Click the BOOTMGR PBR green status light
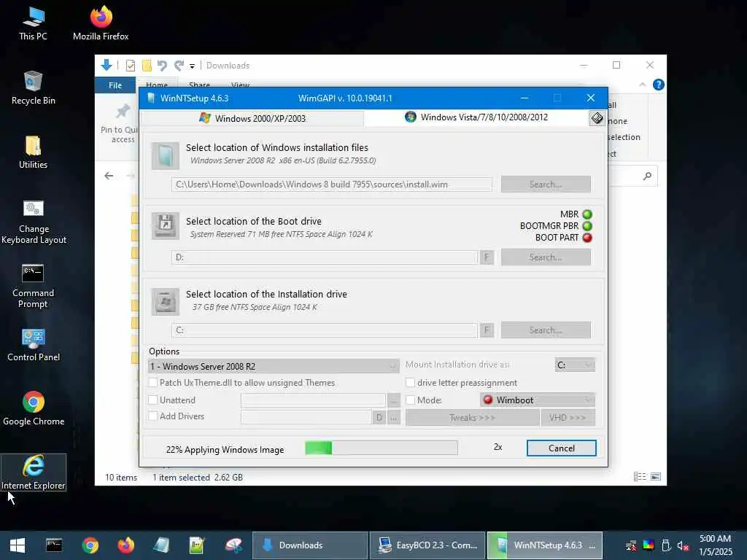747x560 pixels. (x=587, y=226)
